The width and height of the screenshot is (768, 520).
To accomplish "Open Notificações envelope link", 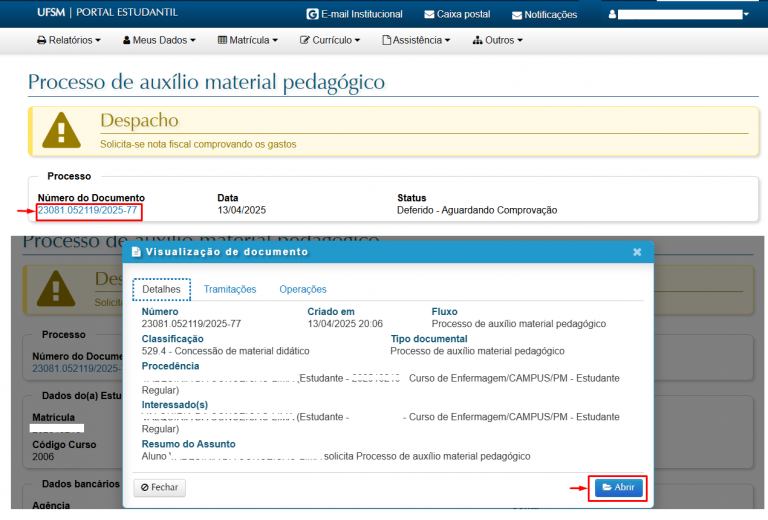I will pos(544,15).
